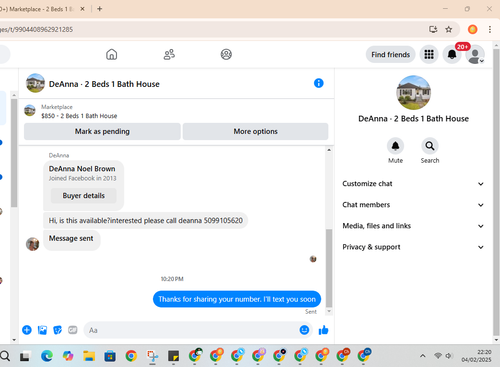Mute the DeAnna chat with bell icon
500x367 pixels.
(x=395, y=146)
